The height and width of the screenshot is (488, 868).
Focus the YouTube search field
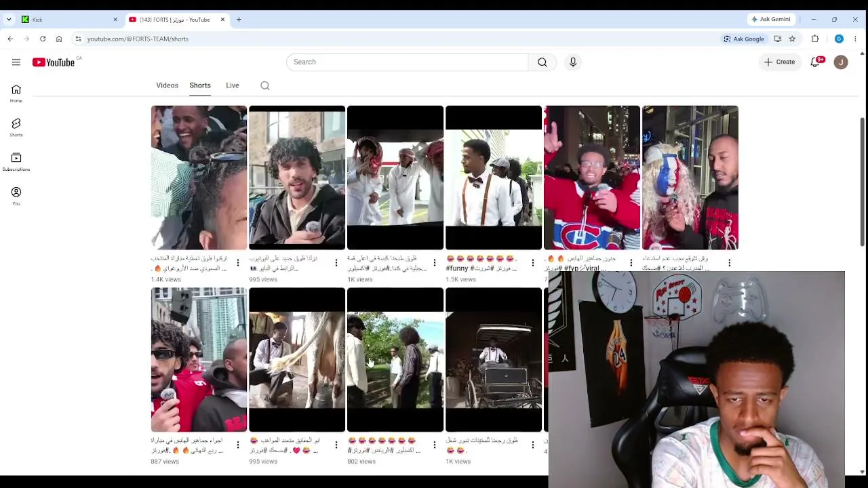[407, 62]
